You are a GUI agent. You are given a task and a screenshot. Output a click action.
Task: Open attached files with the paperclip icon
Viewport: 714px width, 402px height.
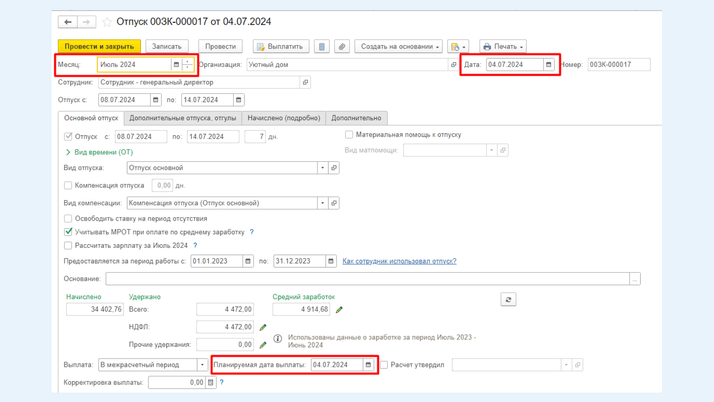[x=342, y=46]
